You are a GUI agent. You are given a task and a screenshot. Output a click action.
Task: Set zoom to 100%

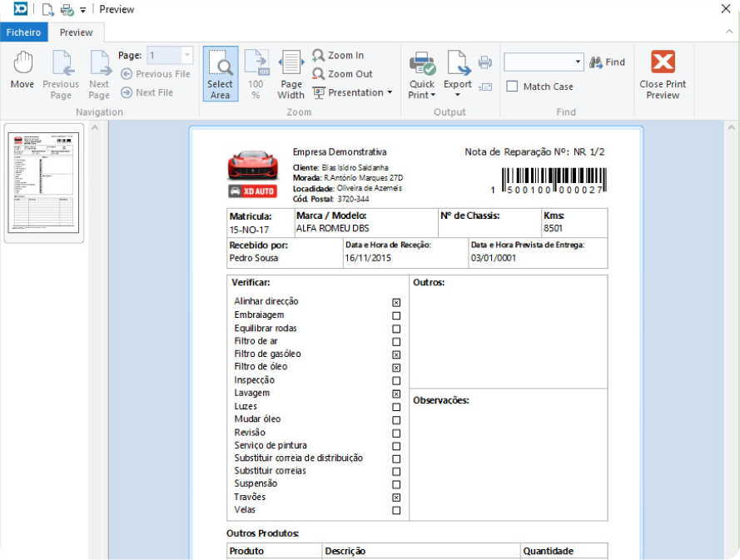(x=256, y=74)
